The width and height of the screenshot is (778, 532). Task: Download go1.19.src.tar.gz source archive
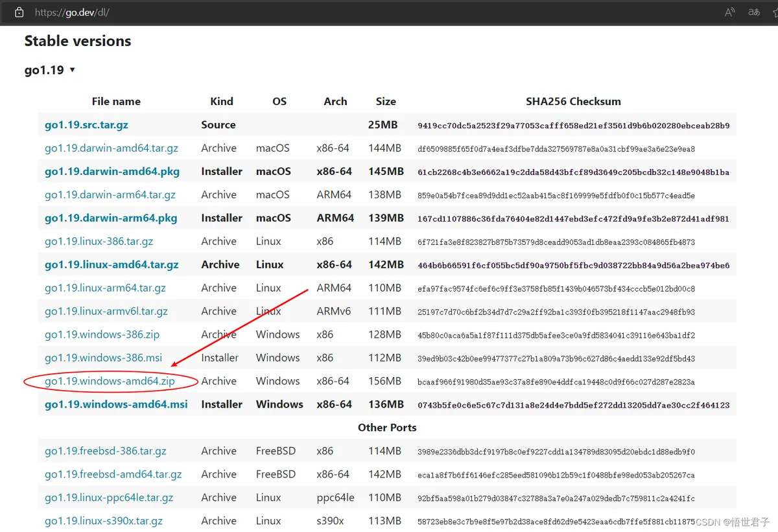pos(86,125)
